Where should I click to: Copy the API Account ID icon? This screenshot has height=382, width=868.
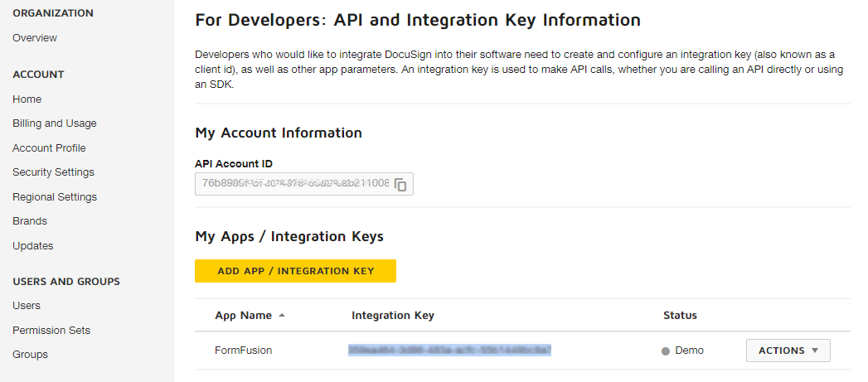tap(400, 185)
